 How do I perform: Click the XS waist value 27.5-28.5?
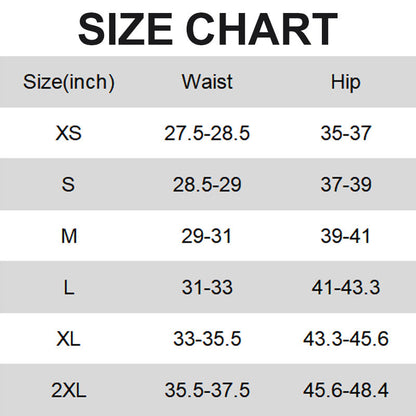[x=207, y=133]
